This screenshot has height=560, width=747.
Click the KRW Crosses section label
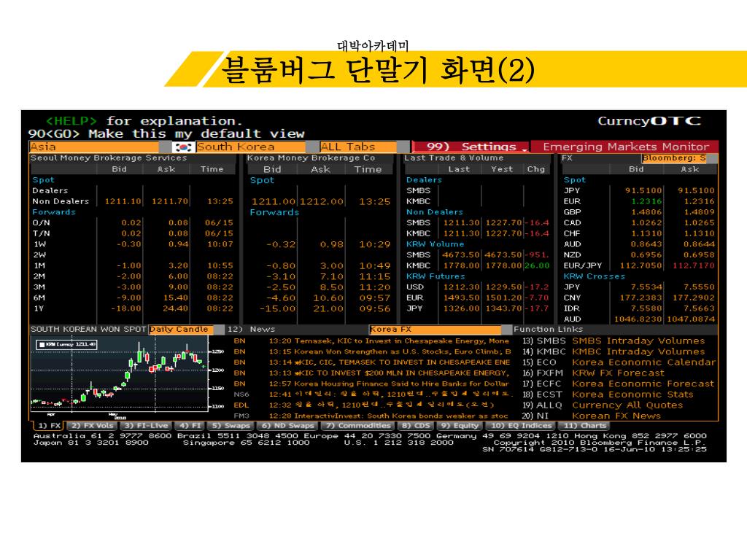tap(594, 276)
